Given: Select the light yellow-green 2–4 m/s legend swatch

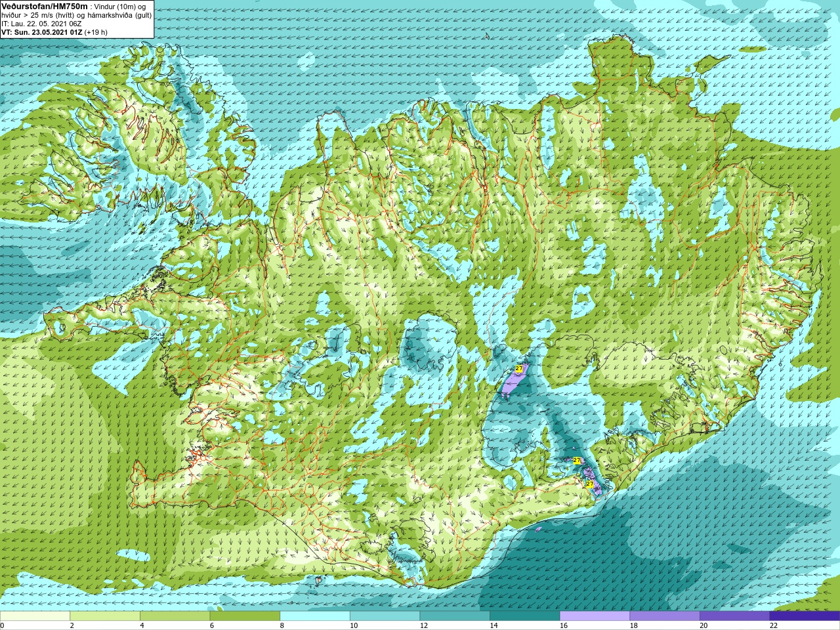Looking at the screenshot, I should 105,616.
